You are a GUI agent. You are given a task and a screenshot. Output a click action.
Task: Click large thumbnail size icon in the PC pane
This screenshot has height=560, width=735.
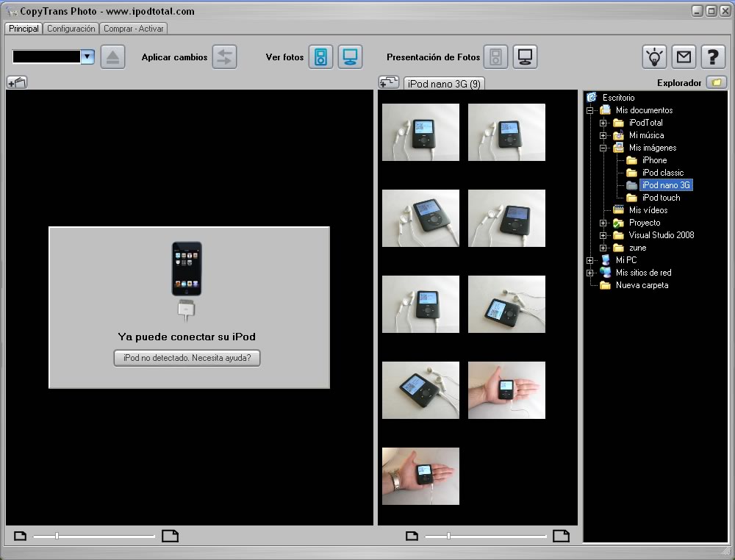(561, 536)
